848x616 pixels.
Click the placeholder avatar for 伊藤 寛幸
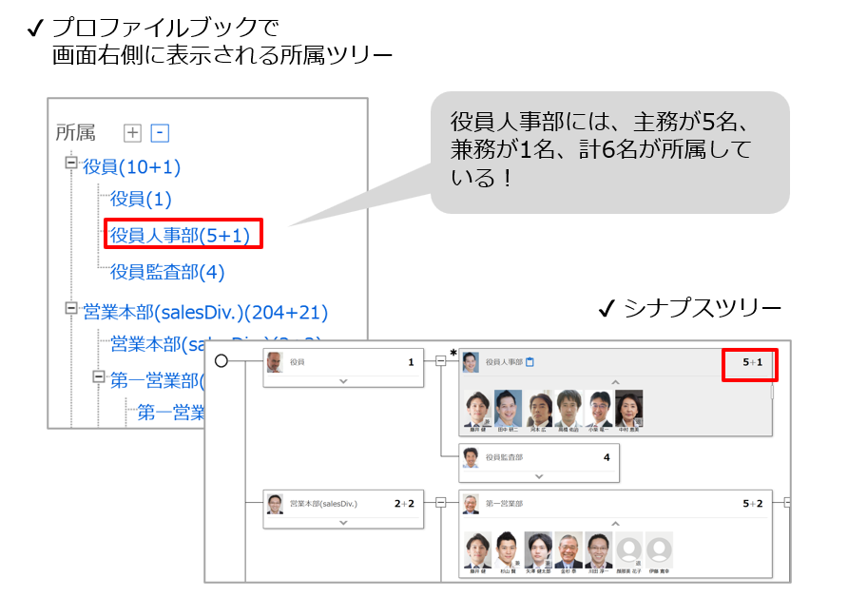pos(659,550)
